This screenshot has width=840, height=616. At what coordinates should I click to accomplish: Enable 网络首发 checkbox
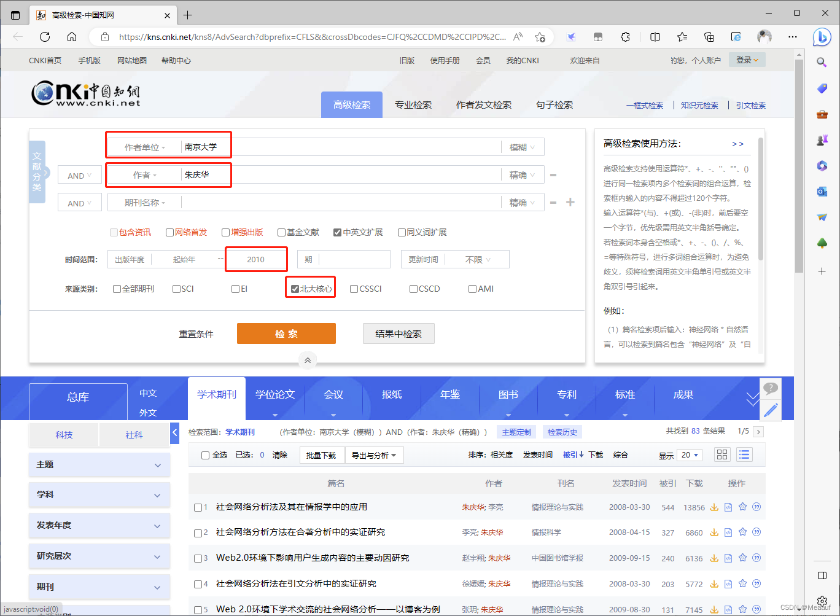click(x=170, y=232)
